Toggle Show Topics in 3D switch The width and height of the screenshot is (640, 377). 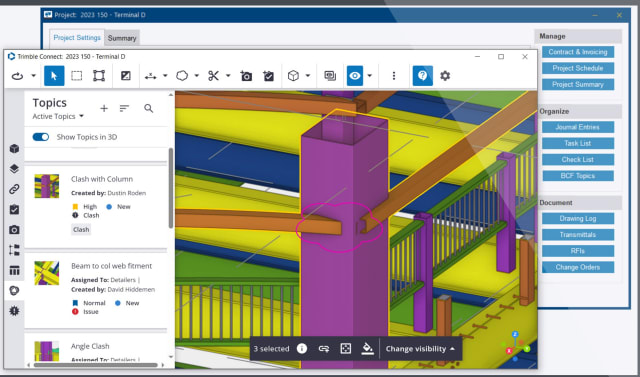[x=41, y=137]
